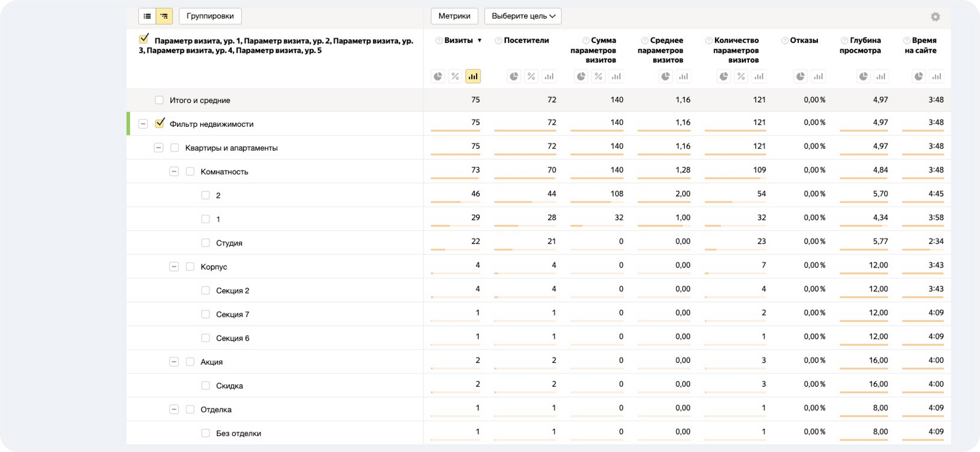
Task: Select the tree view icon
Action: 164,16
